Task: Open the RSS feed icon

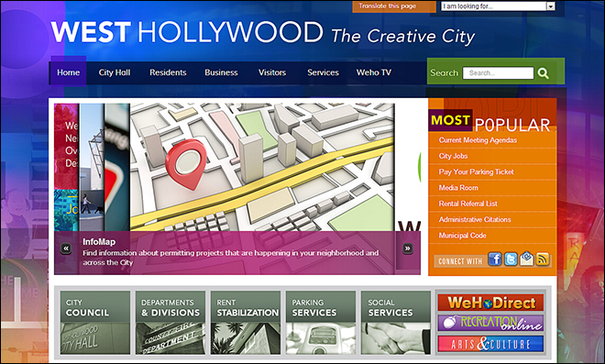Action: coord(543,259)
